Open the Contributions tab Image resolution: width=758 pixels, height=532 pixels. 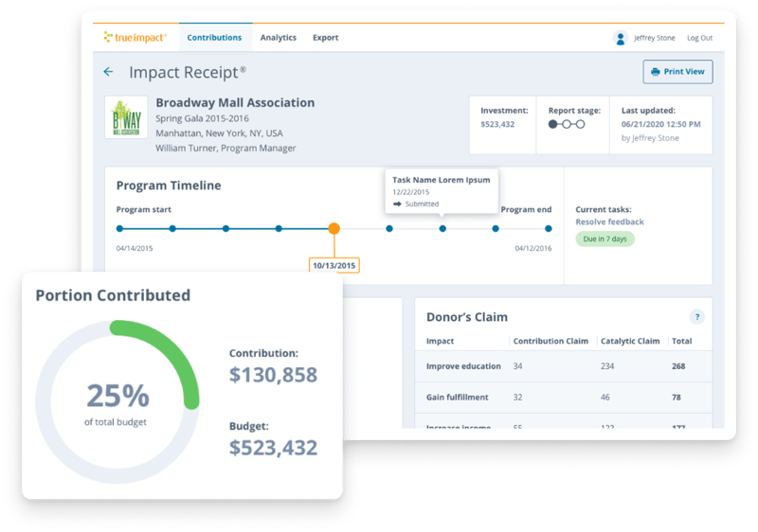214,37
